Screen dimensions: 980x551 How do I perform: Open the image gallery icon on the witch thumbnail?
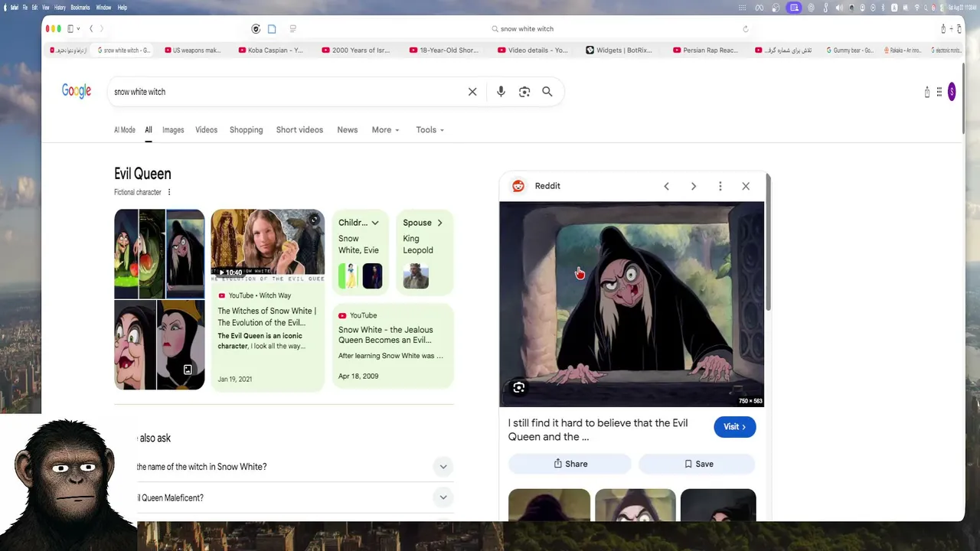click(x=188, y=370)
